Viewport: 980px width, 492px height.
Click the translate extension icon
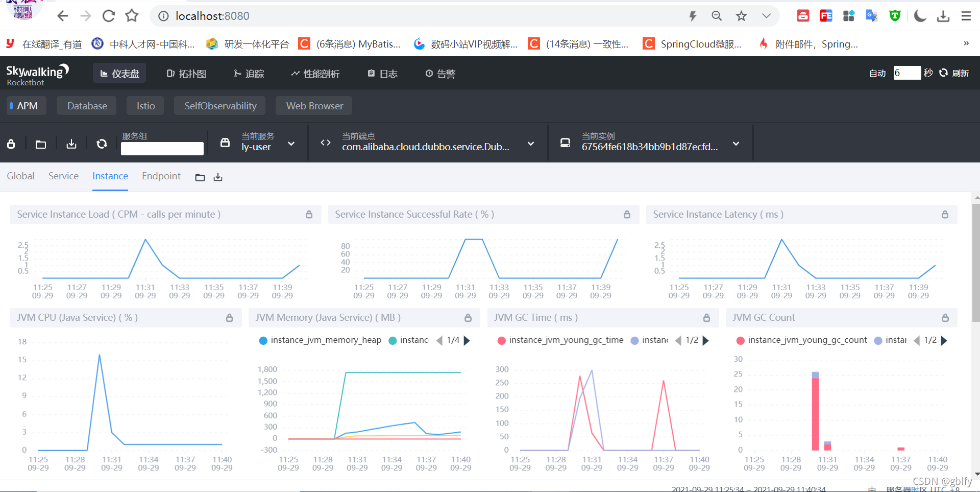[x=872, y=16]
